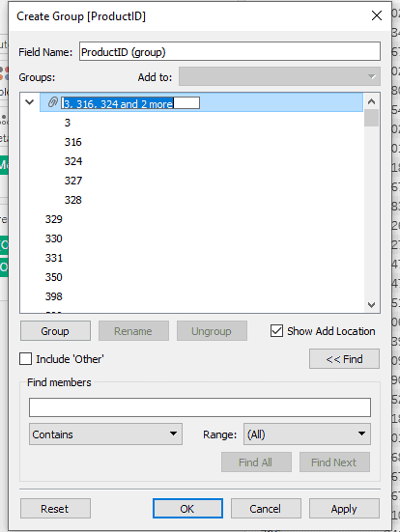Image resolution: width=400 pixels, height=532 pixels.
Task: Toggle the Show Add Location checkbox
Action: tap(276, 331)
